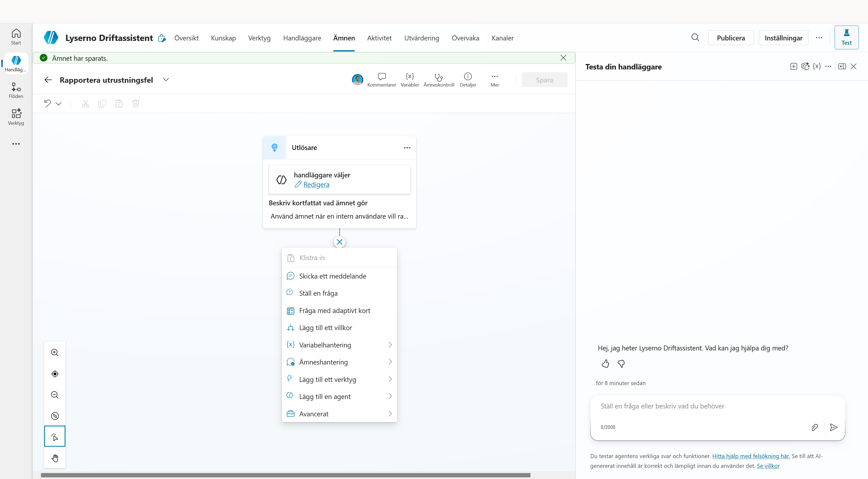Expand Lägg till ett verktyg submenu
This screenshot has height=479, width=868.
(339, 379)
